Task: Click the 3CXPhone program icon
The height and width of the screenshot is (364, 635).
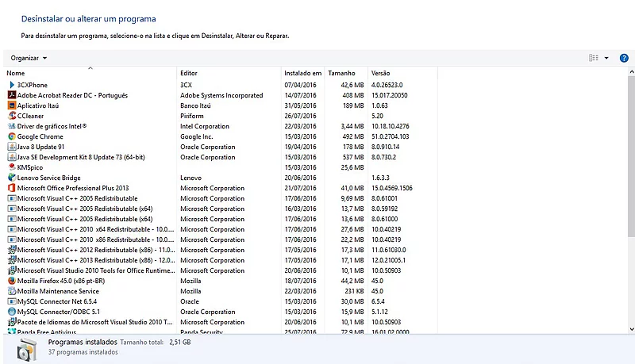Action: 12,85
